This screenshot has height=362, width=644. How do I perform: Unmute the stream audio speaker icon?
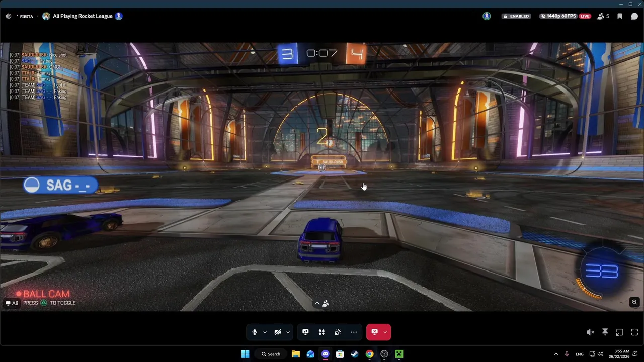tap(591, 332)
